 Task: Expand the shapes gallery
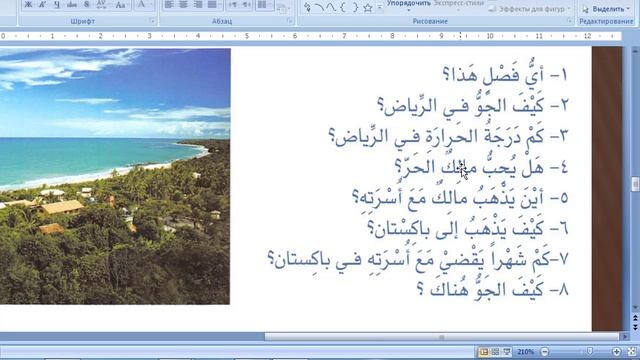[380, 7]
